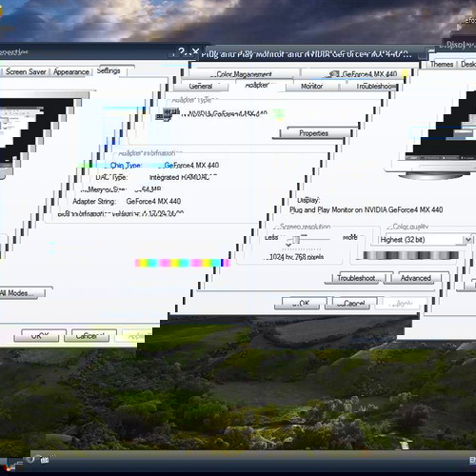
Task: Select the Adapter tab
Action: (x=257, y=85)
